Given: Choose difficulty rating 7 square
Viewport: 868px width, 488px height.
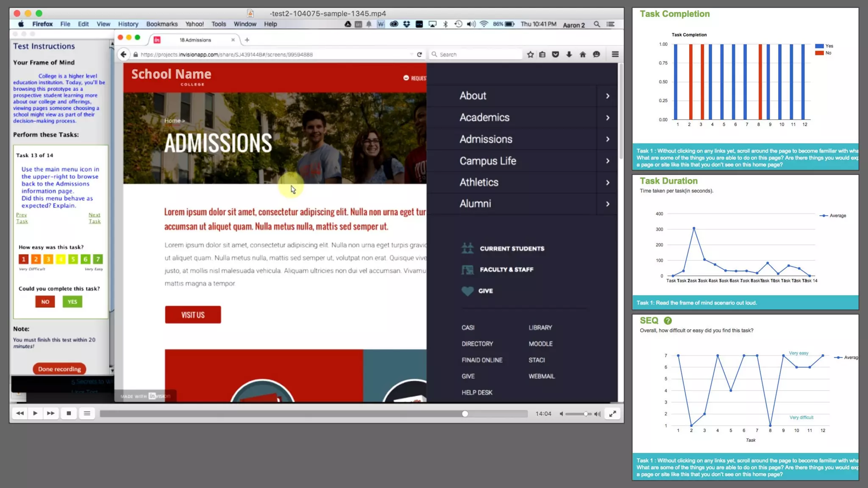Looking at the screenshot, I should (x=98, y=259).
